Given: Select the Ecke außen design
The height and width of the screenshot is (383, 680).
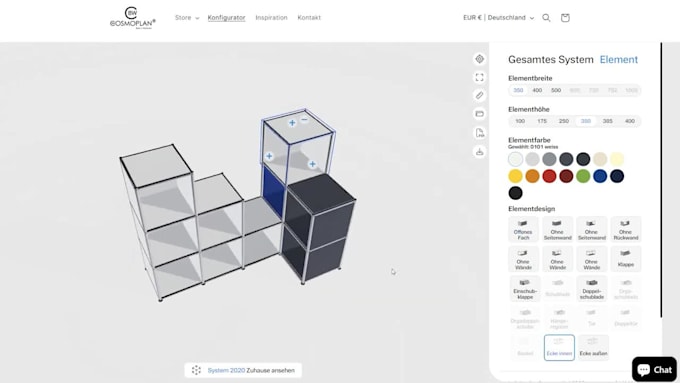Looking at the screenshot, I should pos(593,347).
